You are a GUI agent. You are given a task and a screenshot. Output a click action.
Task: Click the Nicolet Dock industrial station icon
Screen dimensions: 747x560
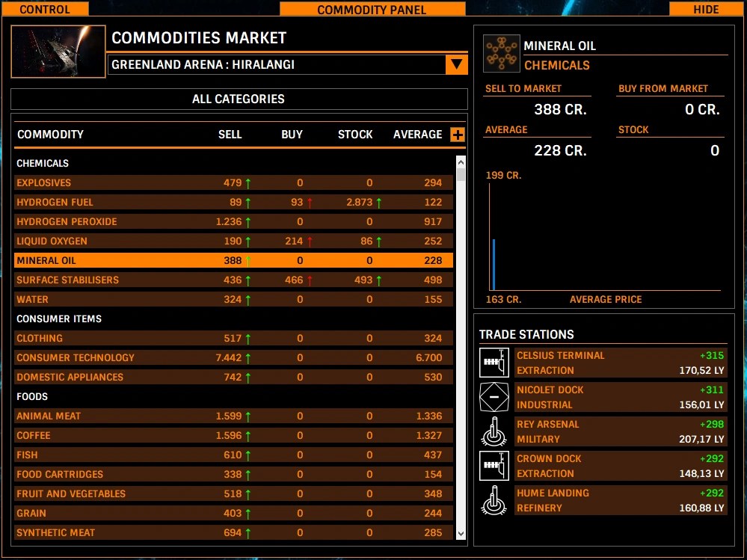(x=494, y=398)
